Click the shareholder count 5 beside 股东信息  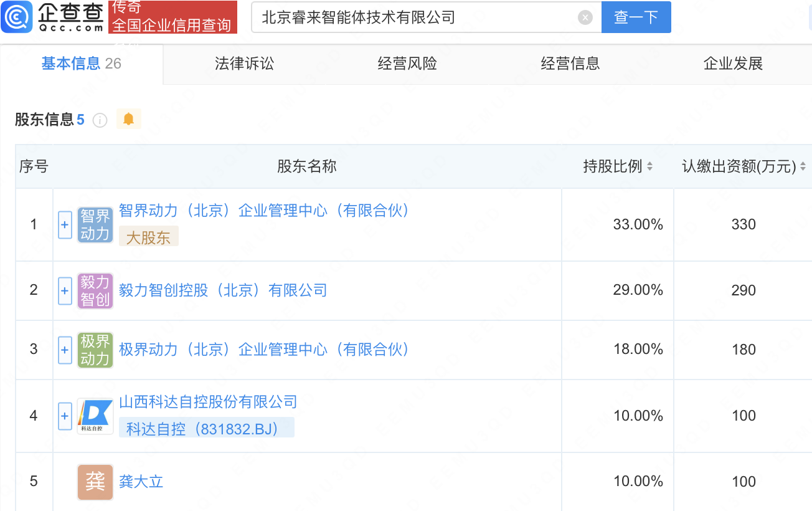(x=80, y=120)
